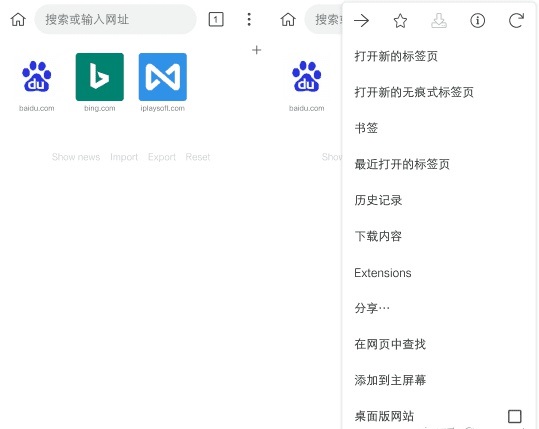Image resolution: width=539 pixels, height=429 pixels.
Task: Click the Show news link
Action: tap(76, 157)
